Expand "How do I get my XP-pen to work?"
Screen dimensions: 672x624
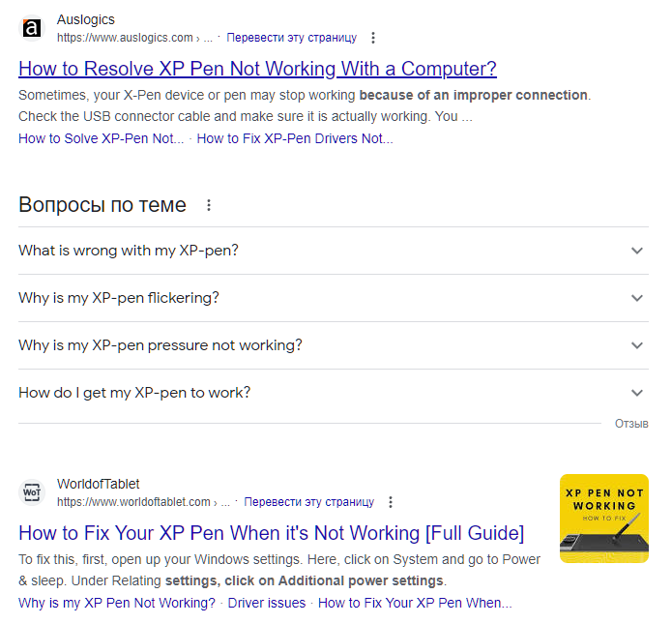click(334, 393)
